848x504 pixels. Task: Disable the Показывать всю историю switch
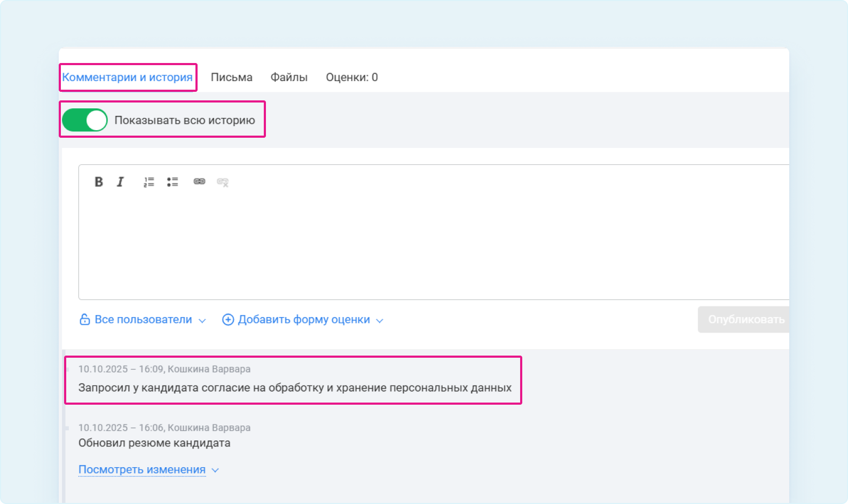point(85,120)
